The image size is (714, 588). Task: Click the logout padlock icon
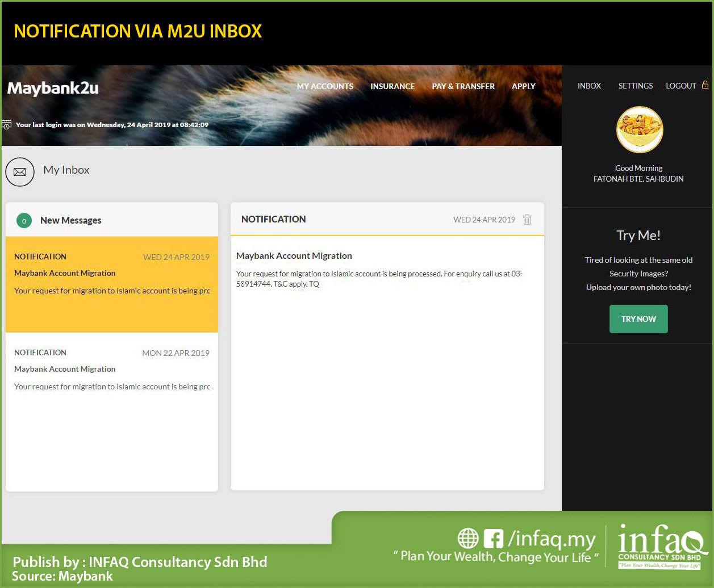point(705,85)
